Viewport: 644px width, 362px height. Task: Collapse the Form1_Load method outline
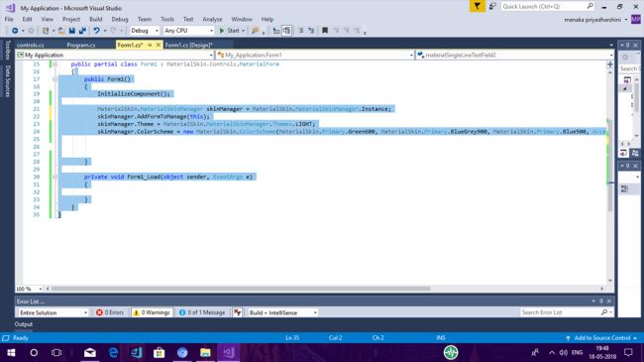click(x=54, y=177)
